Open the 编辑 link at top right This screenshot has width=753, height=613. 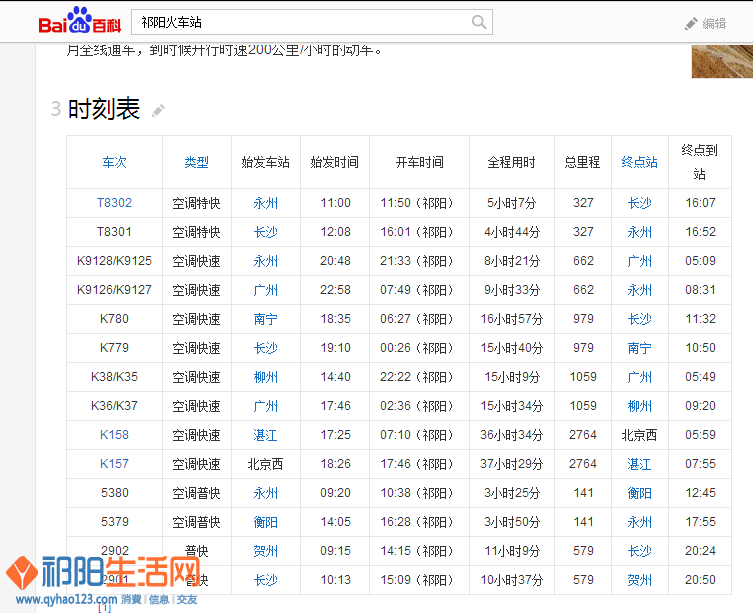click(714, 24)
